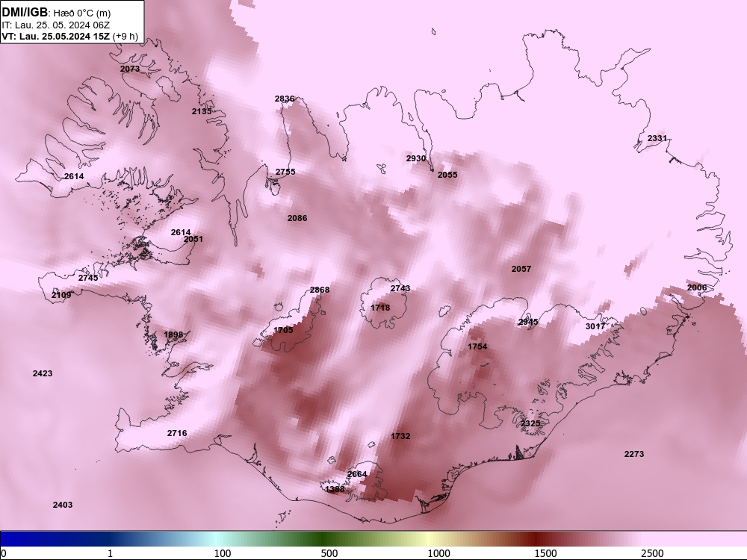This screenshot has height=560, width=747.
Task: Select the glacier value 1718
Action: [x=380, y=308]
